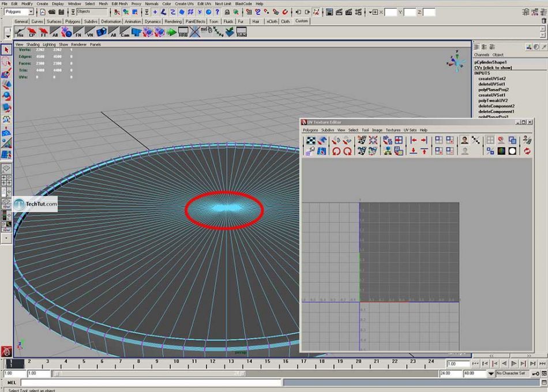Click play forwards button
Screen dimensions: 548x392
pyautogui.click(x=513, y=364)
